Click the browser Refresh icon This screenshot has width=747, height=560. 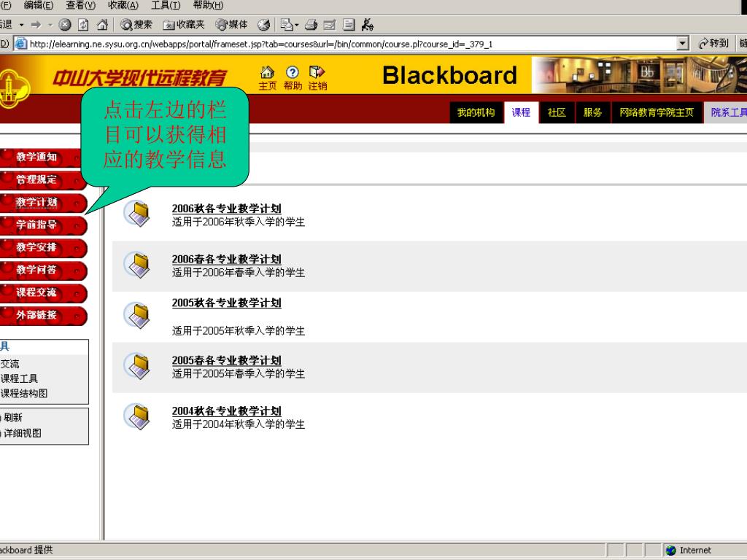pos(83,24)
